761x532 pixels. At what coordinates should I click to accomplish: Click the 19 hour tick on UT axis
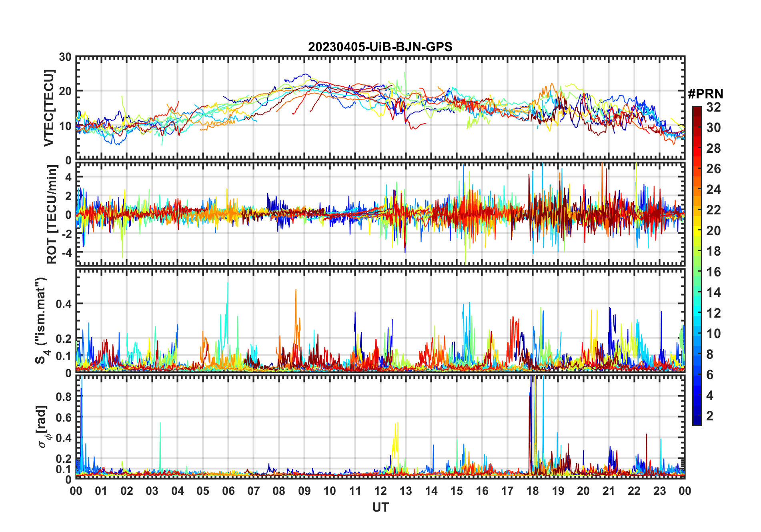(558, 491)
